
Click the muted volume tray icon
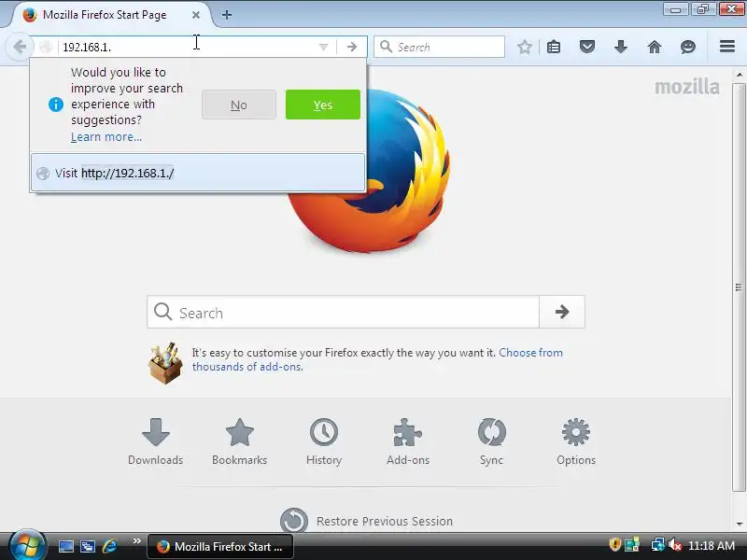coord(674,545)
